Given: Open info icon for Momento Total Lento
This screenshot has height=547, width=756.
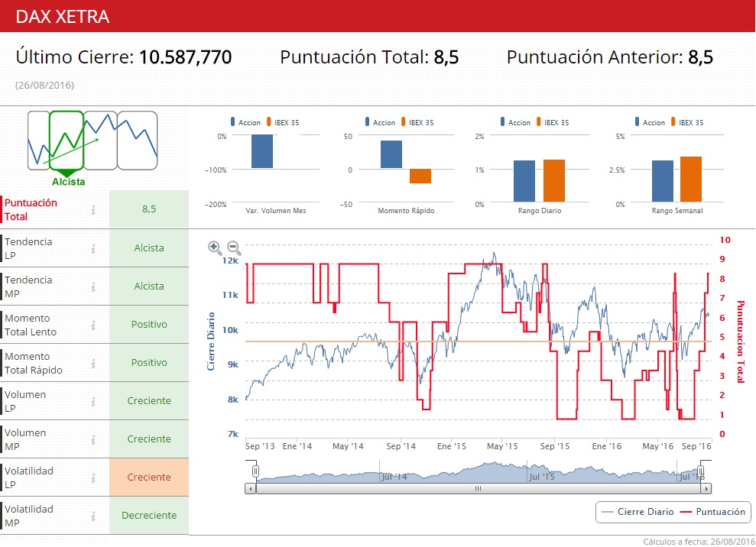Looking at the screenshot, I should pos(93,325).
